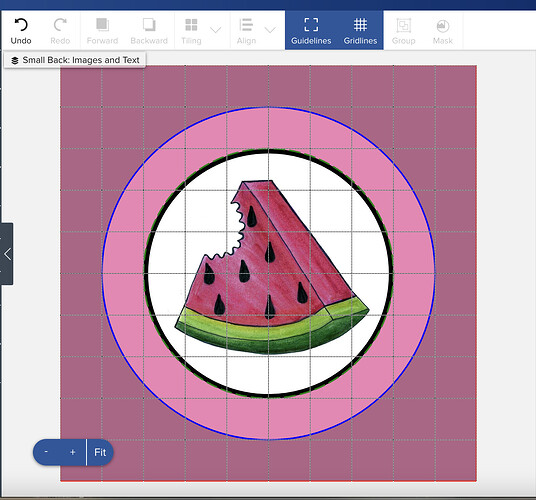The image size is (536, 500).
Task: Zoom out with the minus button
Action: (x=46, y=452)
